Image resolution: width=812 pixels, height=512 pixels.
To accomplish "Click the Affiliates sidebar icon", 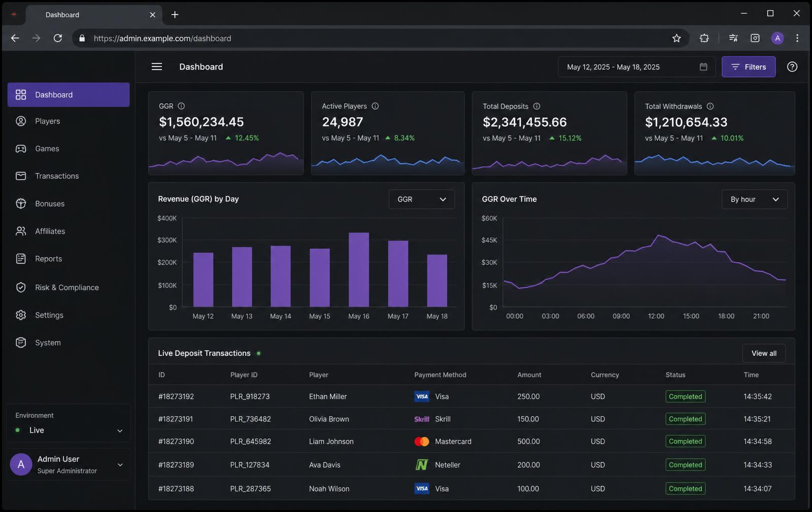I will point(21,231).
